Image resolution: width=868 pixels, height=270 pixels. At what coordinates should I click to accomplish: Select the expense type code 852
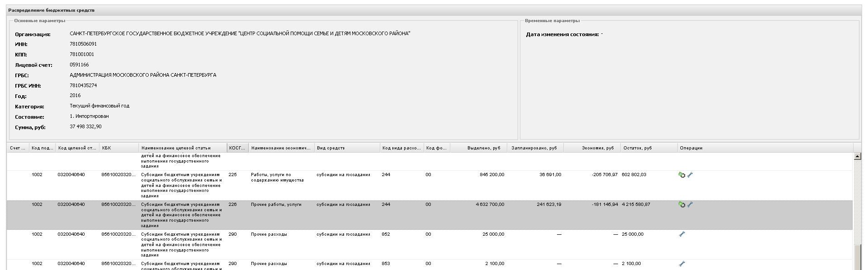tap(386, 234)
